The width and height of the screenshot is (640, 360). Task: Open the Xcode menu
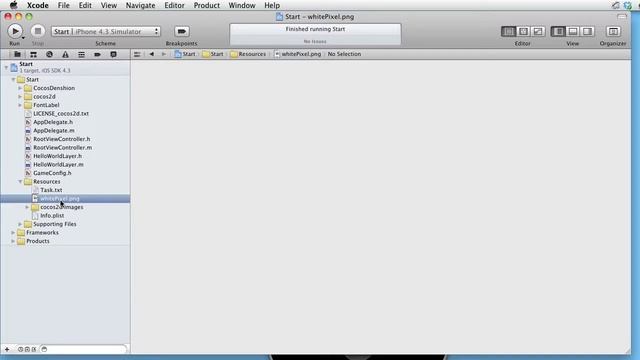(38, 5)
